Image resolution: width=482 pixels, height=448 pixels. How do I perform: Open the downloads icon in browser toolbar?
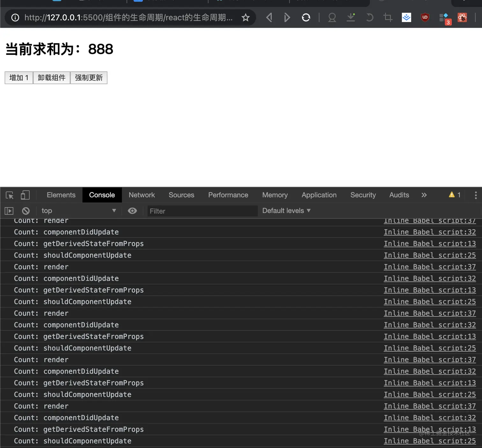351,18
